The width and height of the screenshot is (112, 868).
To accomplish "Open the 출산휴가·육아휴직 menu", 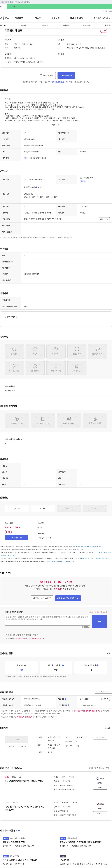I will coord(102,18).
